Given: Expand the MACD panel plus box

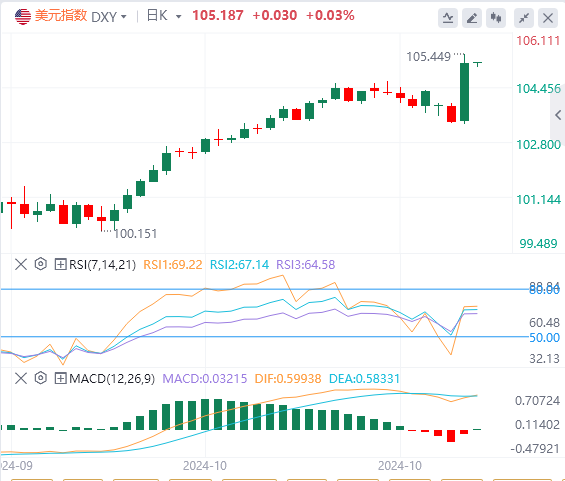Looking at the screenshot, I should [60, 378].
